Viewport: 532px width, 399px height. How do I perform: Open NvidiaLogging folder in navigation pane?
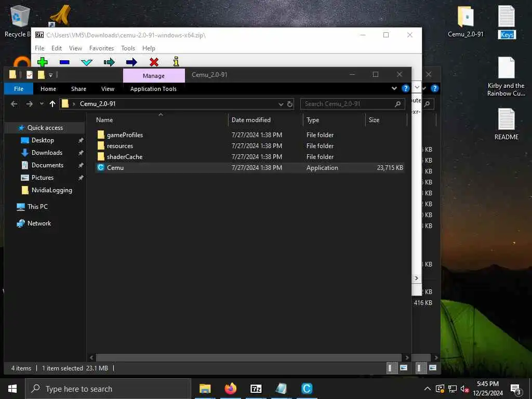point(51,190)
